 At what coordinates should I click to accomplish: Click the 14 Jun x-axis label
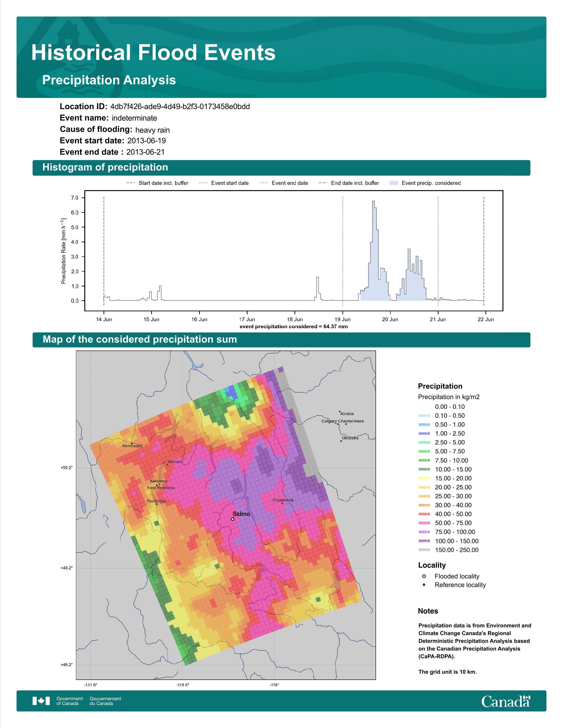(x=104, y=319)
